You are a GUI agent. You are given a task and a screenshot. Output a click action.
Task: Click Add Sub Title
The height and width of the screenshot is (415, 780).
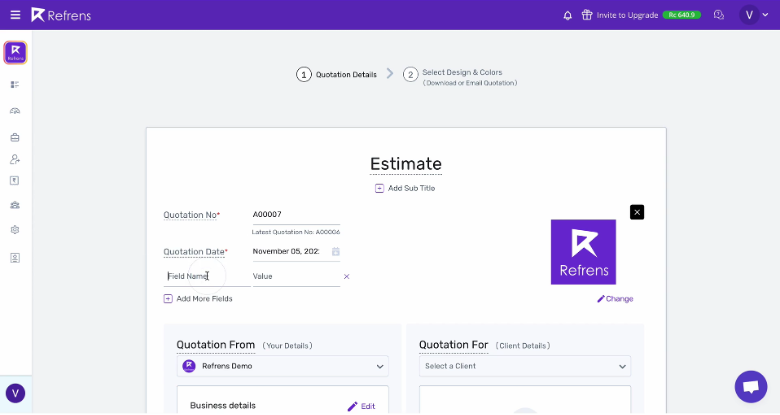point(405,188)
